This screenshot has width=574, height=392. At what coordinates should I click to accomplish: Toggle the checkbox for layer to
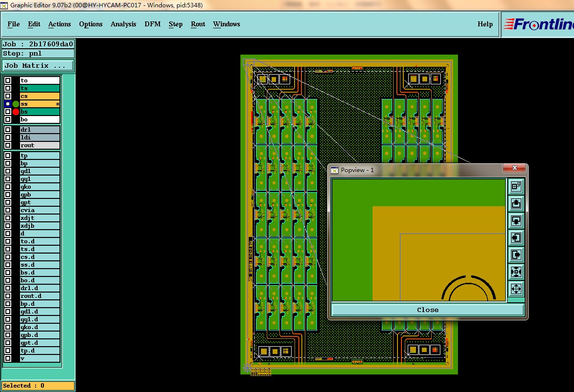[8, 80]
